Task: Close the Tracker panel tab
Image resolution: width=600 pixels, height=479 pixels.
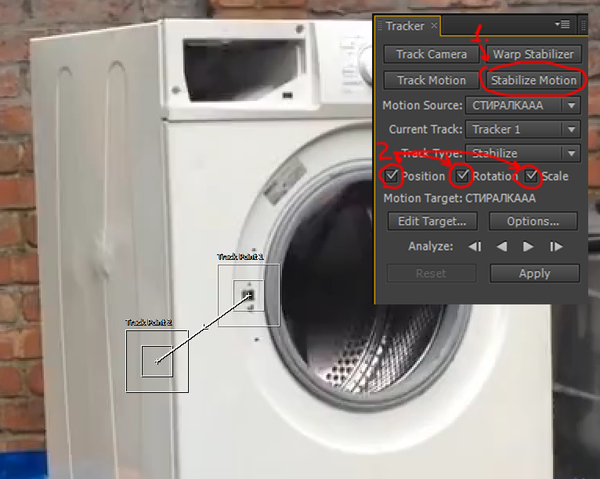Action: coord(434,26)
